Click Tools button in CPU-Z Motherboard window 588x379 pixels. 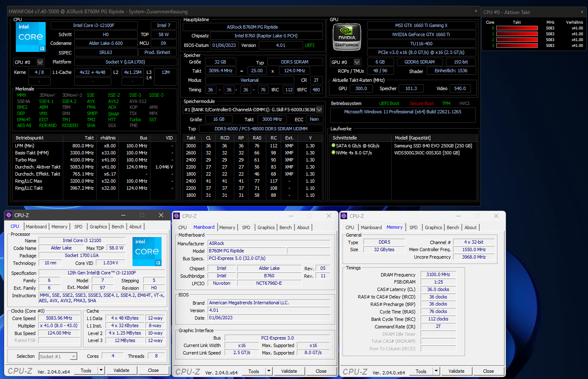tap(254, 371)
